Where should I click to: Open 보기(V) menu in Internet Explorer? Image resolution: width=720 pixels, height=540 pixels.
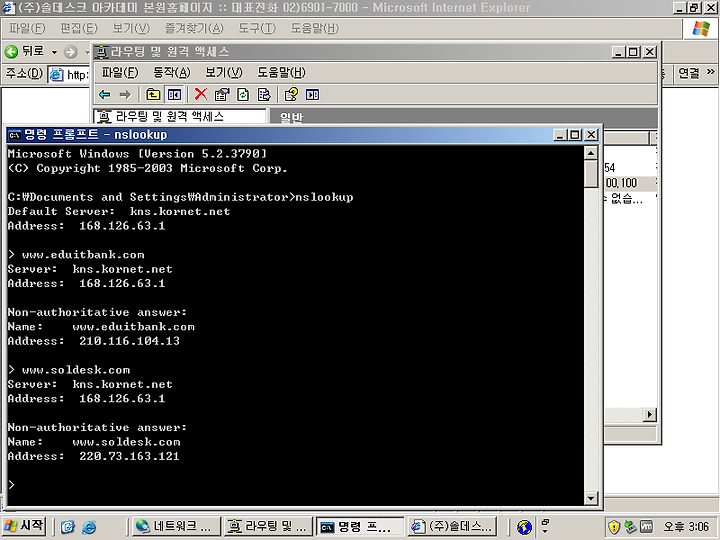(x=131, y=28)
